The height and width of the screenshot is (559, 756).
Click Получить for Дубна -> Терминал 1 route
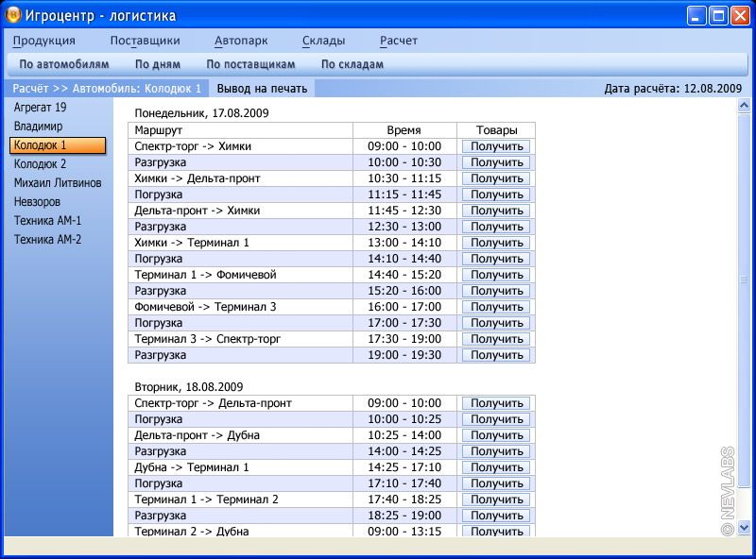coord(496,467)
